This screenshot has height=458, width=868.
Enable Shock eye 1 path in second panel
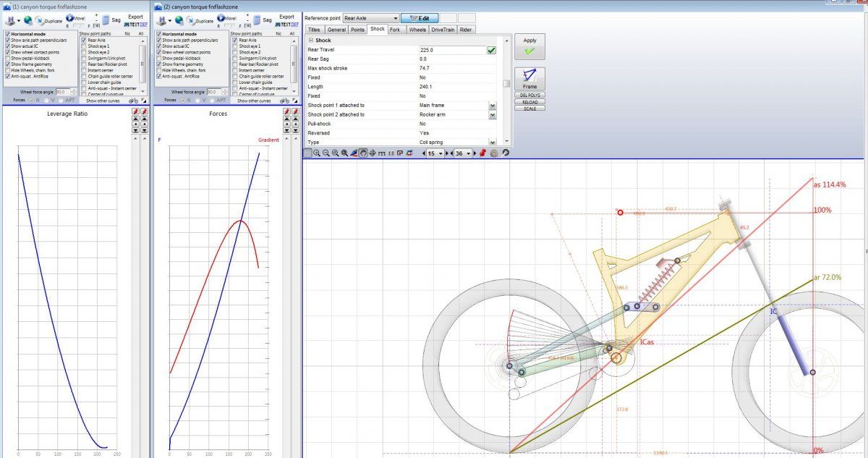[x=236, y=46]
